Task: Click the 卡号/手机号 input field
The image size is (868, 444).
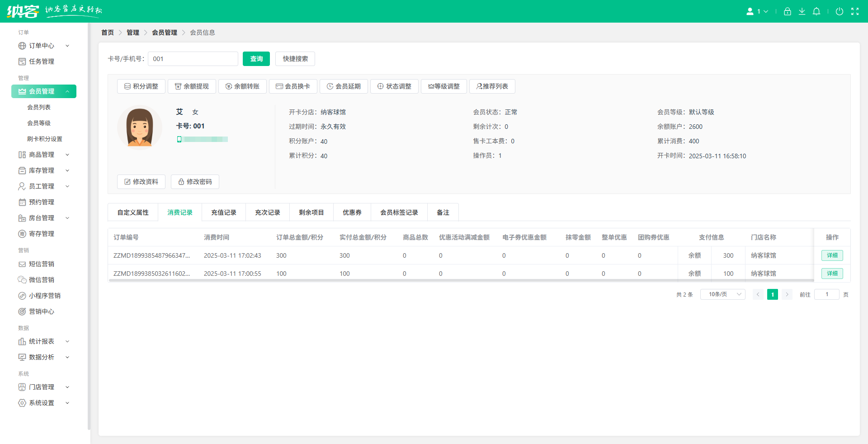Action: [x=193, y=58]
